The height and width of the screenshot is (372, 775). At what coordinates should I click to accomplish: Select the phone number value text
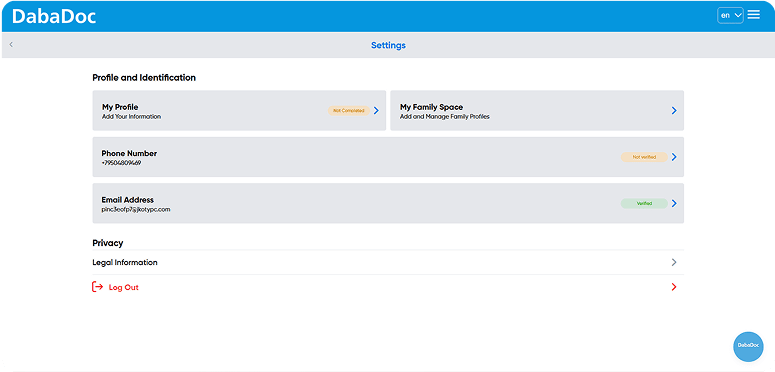pos(121,163)
